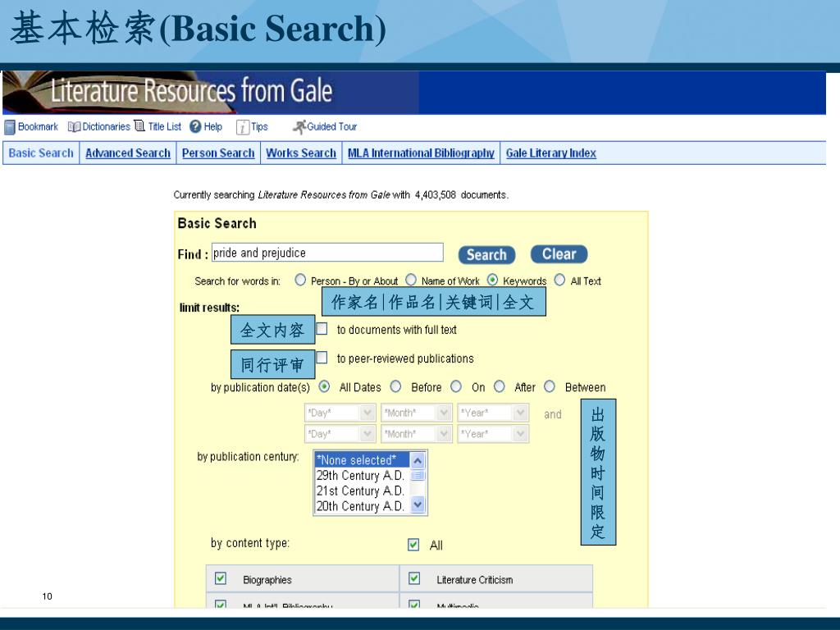Uncheck the Literature Criticism checkbox
The height and width of the screenshot is (630, 840).
414,578
